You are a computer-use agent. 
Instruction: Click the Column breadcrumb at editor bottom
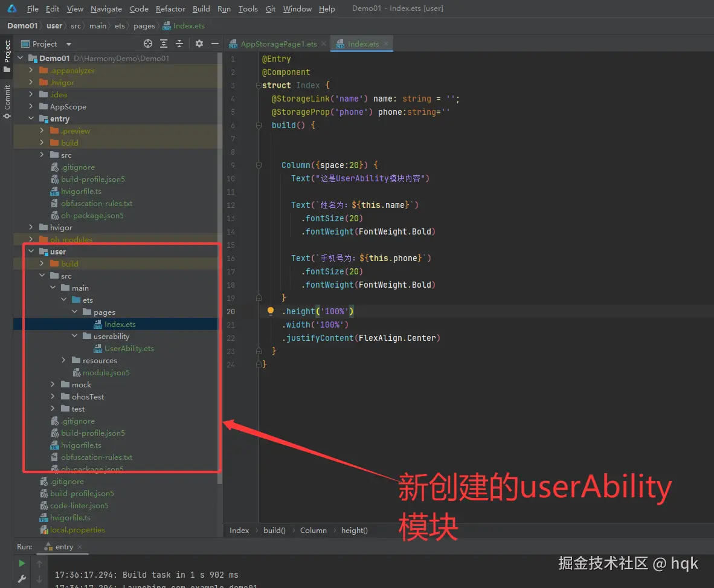pos(313,530)
